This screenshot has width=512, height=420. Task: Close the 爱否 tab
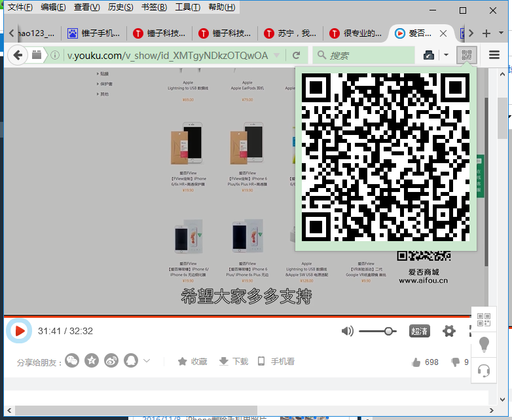click(x=443, y=33)
